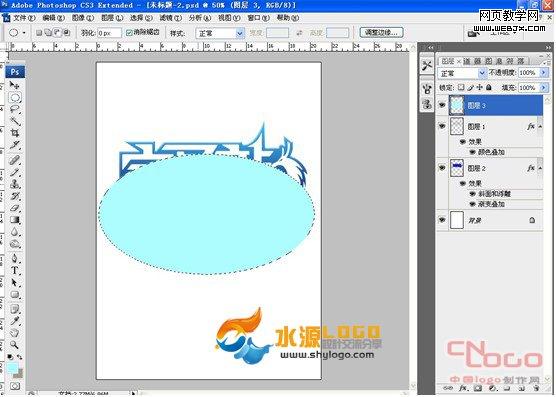This screenshot has width=556, height=397.
Task: Open the tool presets docked panel icon
Action: (x=427, y=66)
